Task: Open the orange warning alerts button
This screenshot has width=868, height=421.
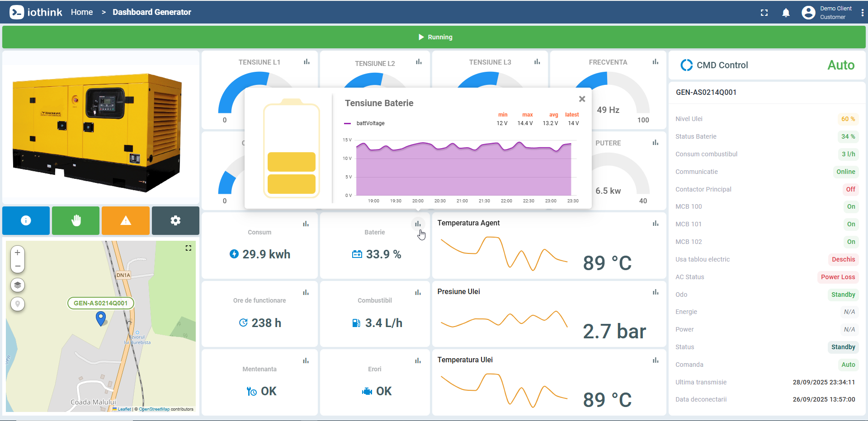Action: [126, 220]
